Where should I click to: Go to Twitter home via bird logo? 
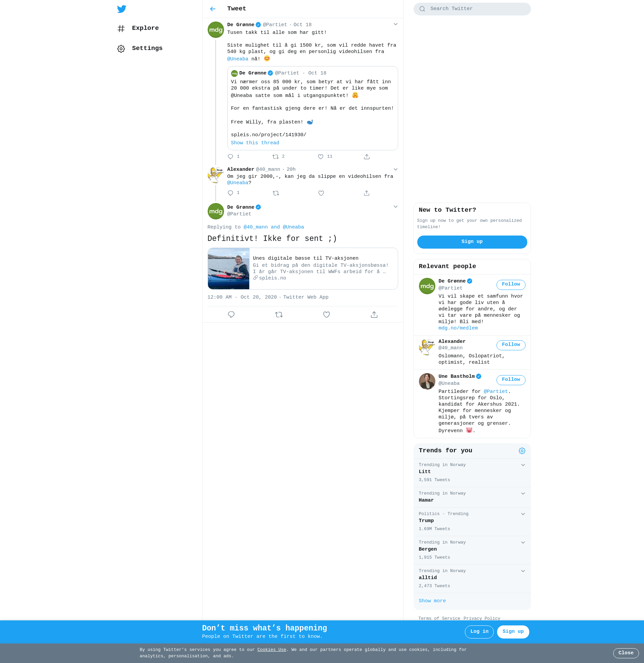(121, 9)
